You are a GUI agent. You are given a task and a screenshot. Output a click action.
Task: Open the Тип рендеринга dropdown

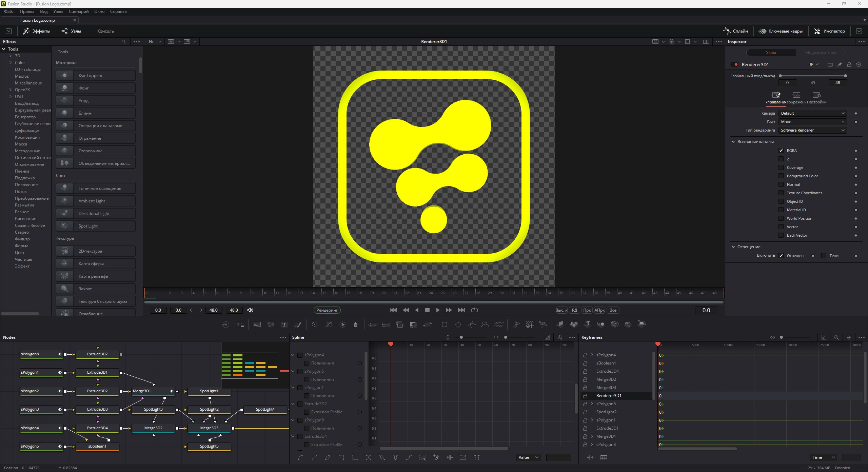coord(812,130)
